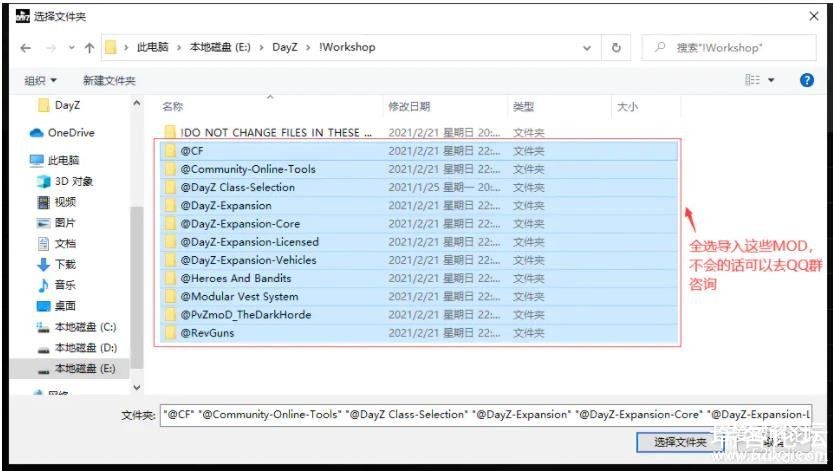Select 本地磁盘 (D:) in navigation pane
This screenshot has width=833, height=471.
(x=76, y=348)
